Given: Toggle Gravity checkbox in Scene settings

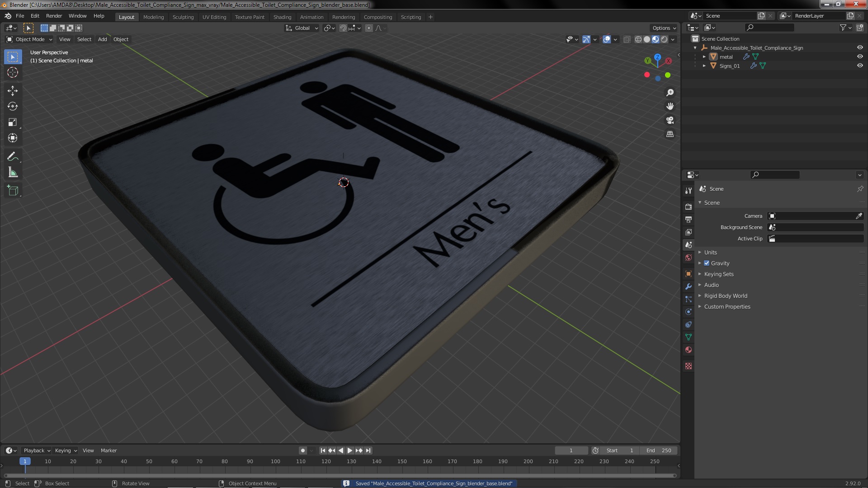Looking at the screenshot, I should (707, 263).
